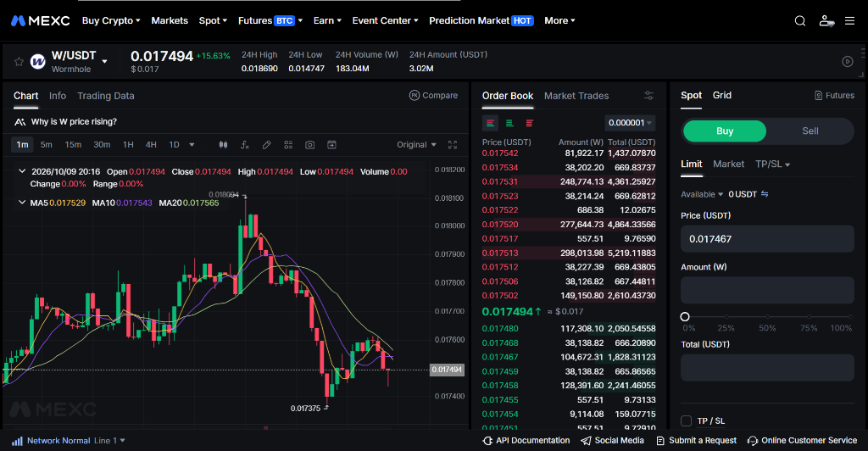
Task: Click the PK Compare icon
Action: pyautogui.click(x=414, y=95)
